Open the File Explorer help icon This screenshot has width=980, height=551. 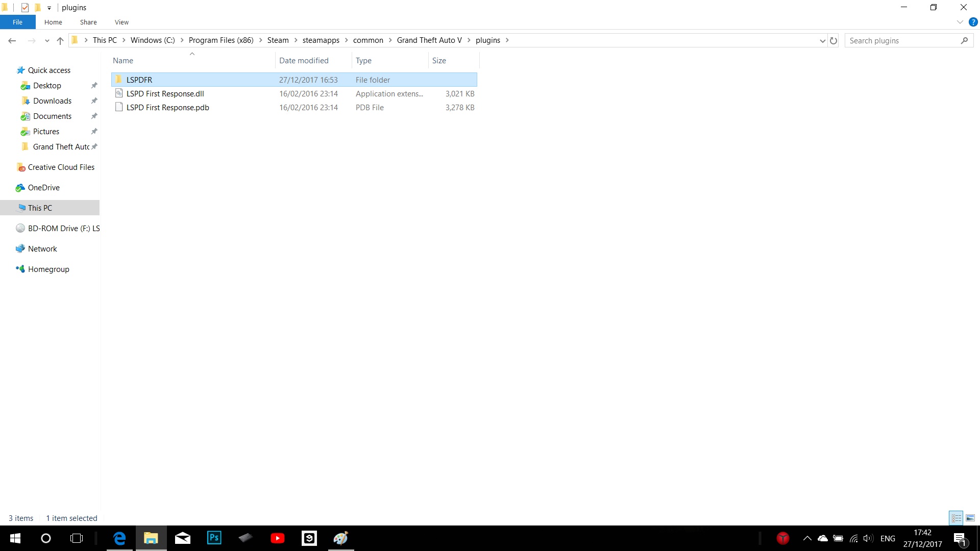pyautogui.click(x=973, y=22)
